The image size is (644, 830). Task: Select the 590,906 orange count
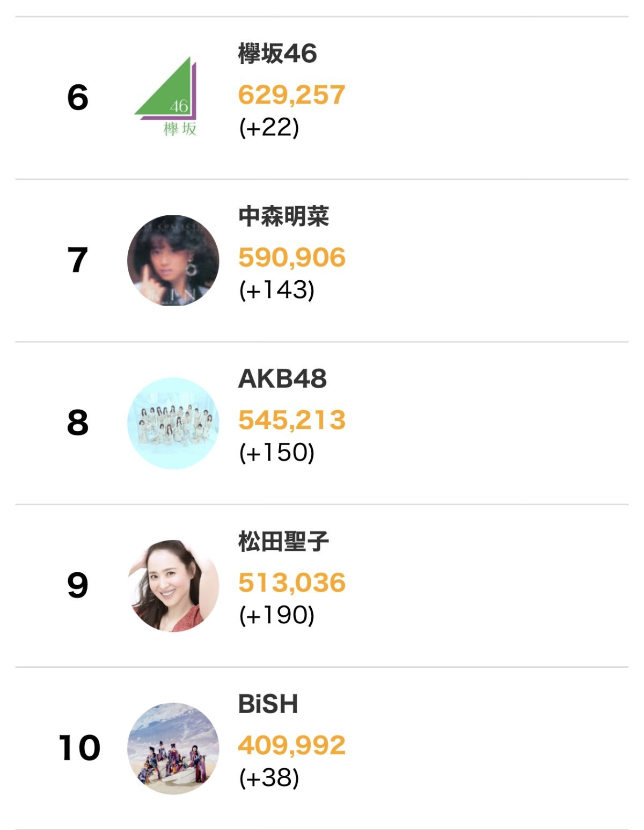(291, 258)
